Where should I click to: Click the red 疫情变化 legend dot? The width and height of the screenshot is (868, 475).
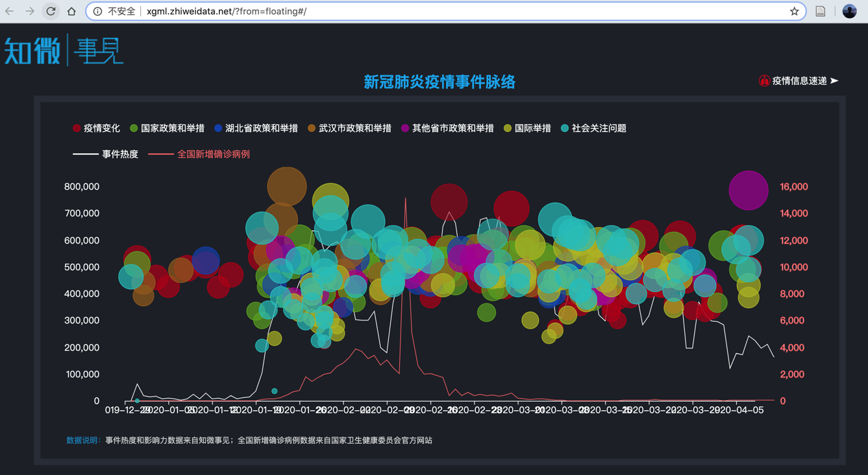pos(77,128)
